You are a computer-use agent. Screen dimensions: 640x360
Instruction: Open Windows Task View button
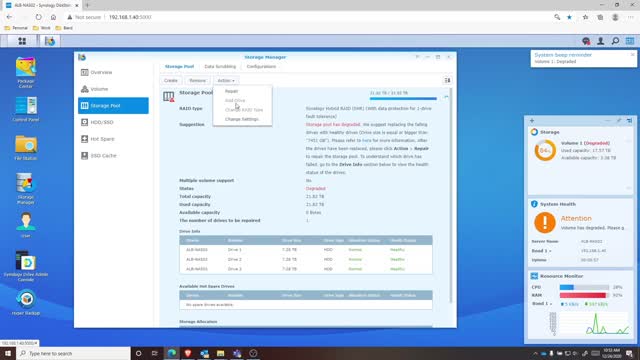(155, 353)
